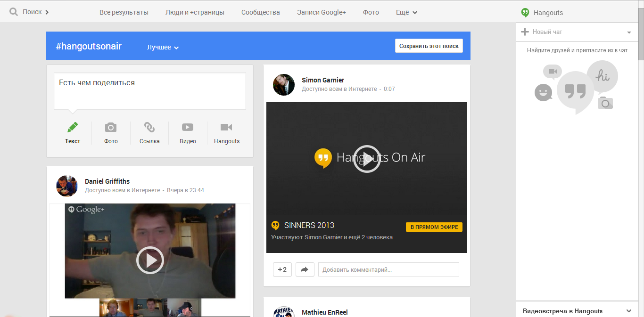Screen dimensions: 644x317
Task: Open Simon Garnier's profile avatar
Action: [284, 84]
